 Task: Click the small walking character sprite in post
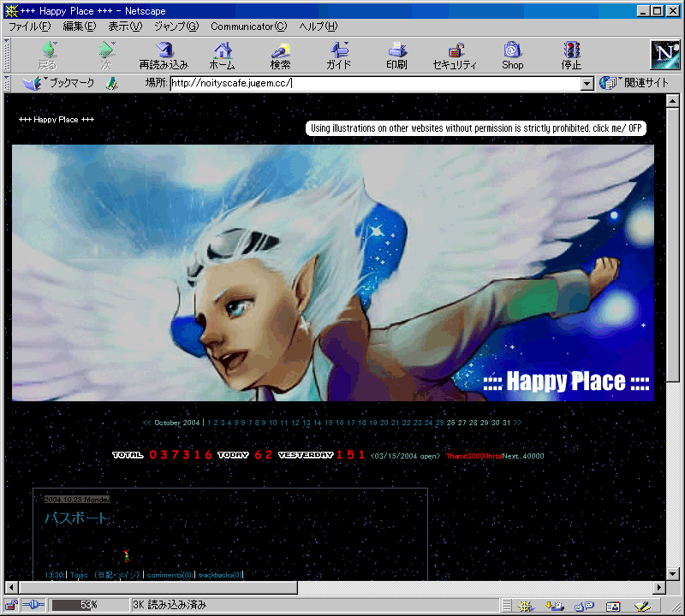(126, 556)
